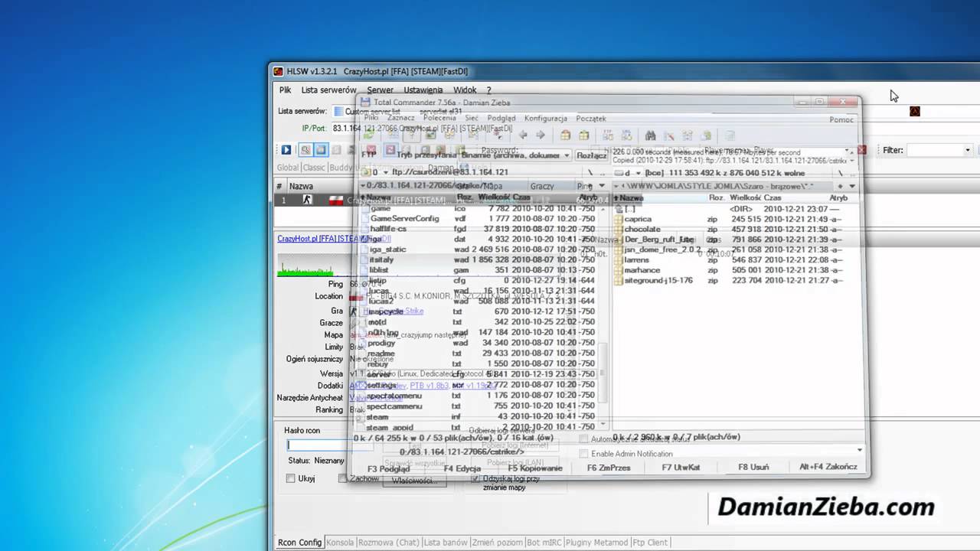Click the Właściwości... button
This screenshot has height=551, width=980.
point(414,481)
